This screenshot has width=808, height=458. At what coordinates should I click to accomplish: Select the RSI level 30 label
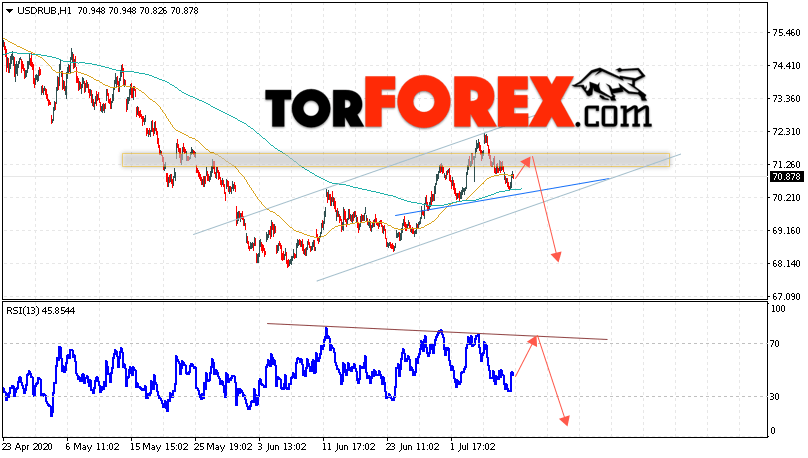click(775, 397)
